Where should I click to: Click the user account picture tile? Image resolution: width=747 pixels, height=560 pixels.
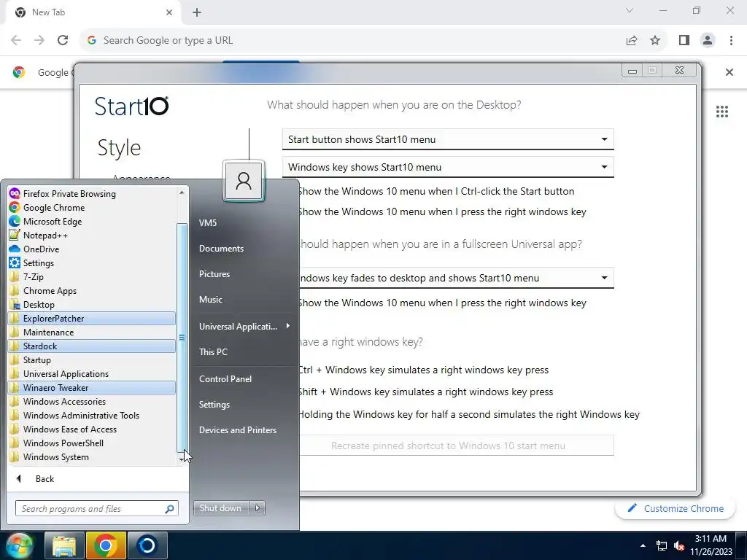pos(244,181)
